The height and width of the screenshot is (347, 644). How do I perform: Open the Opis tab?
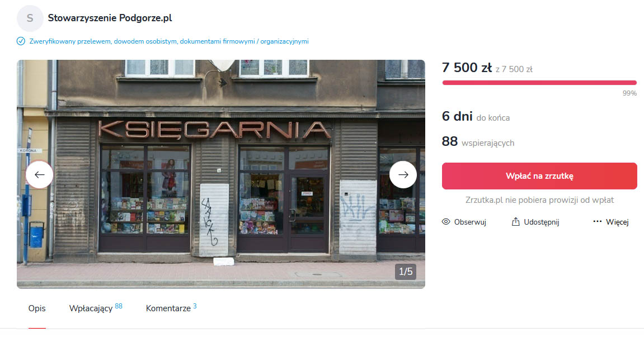37,308
